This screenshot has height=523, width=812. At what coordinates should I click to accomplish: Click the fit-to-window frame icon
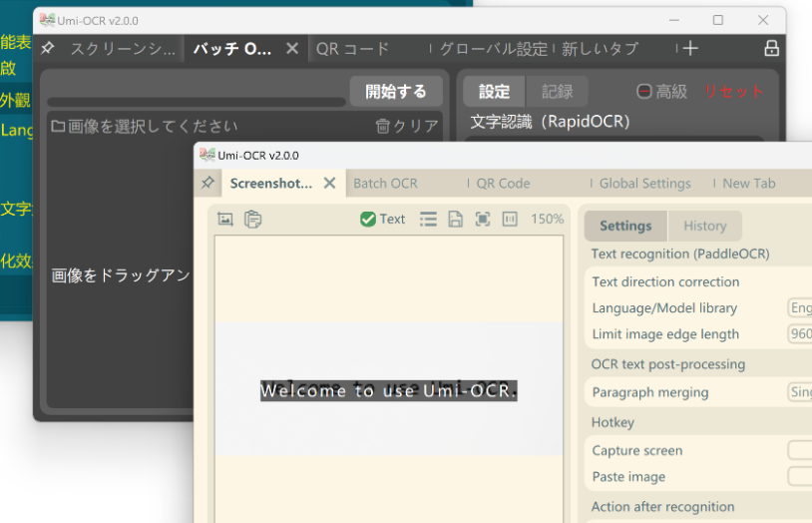[x=483, y=219]
